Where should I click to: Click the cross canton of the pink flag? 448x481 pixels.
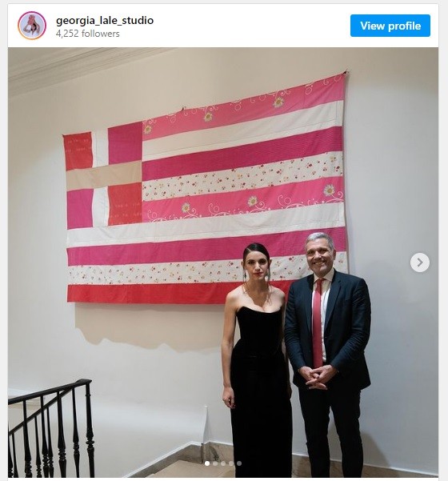coord(102,176)
